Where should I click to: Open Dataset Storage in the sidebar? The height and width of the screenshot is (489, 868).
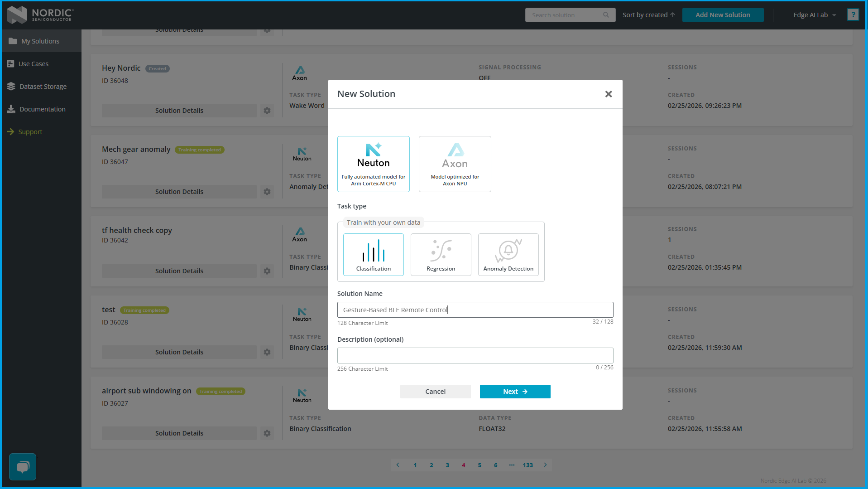[42, 87]
